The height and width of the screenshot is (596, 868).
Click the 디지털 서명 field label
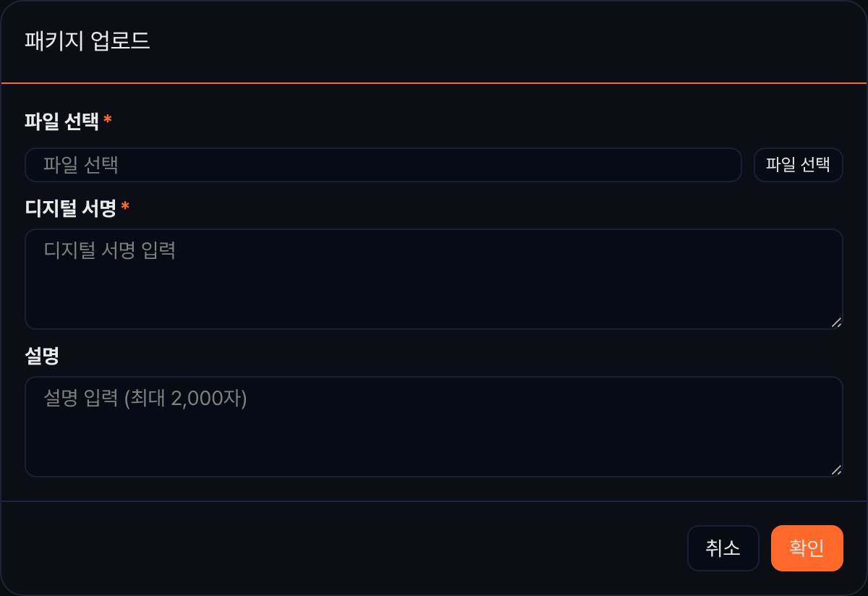pyautogui.click(x=70, y=209)
